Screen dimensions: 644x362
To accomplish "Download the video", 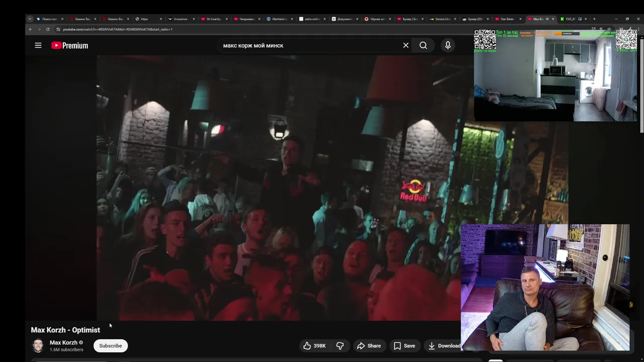I will [x=444, y=346].
